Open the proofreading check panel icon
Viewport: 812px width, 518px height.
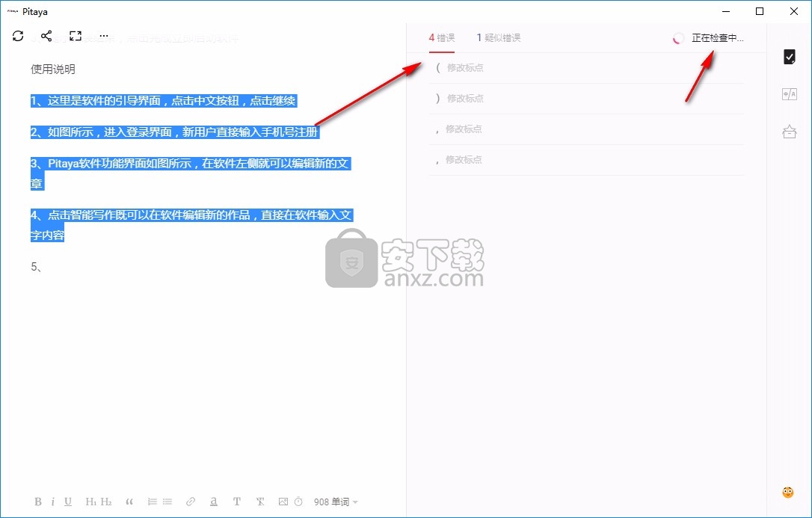(x=790, y=56)
